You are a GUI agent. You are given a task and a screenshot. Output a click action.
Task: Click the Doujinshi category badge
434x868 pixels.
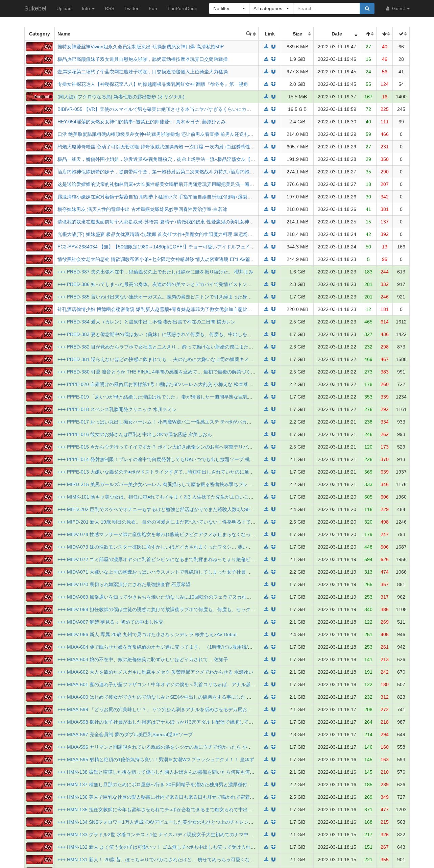pyautogui.click(x=40, y=97)
